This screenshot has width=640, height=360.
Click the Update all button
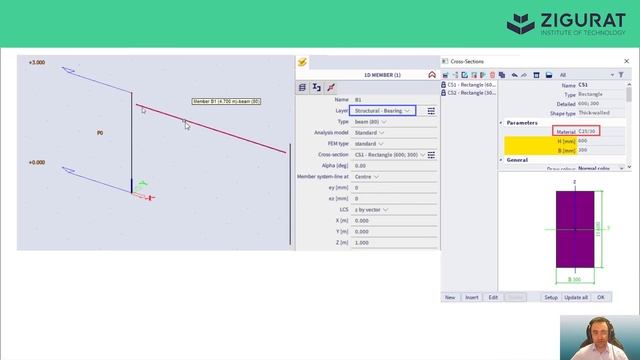tap(576, 297)
